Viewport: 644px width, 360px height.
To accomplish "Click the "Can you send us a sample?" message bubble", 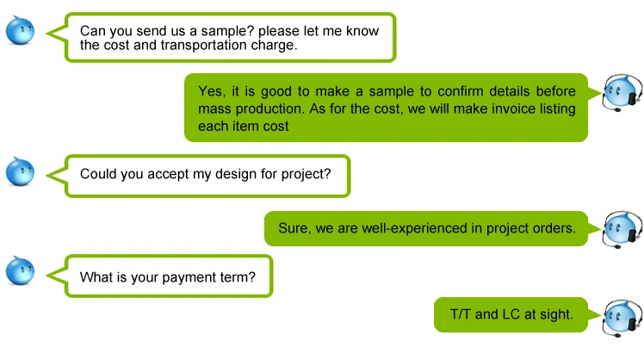I will 231,38.
